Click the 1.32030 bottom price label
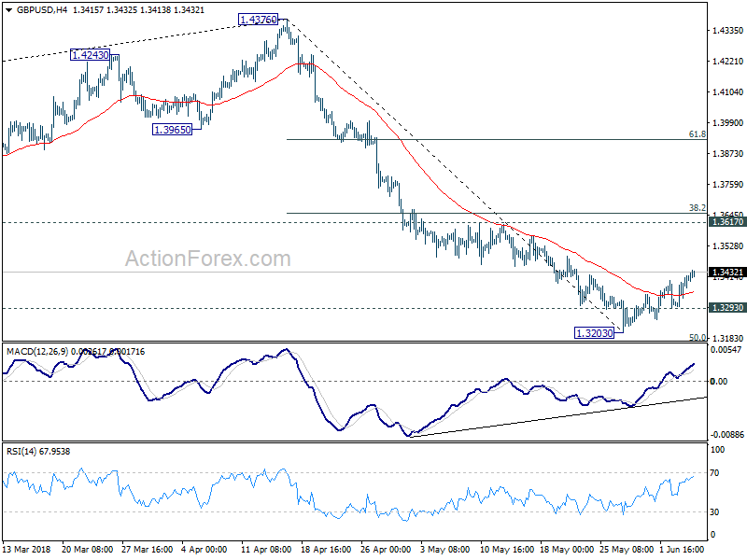 [x=595, y=333]
